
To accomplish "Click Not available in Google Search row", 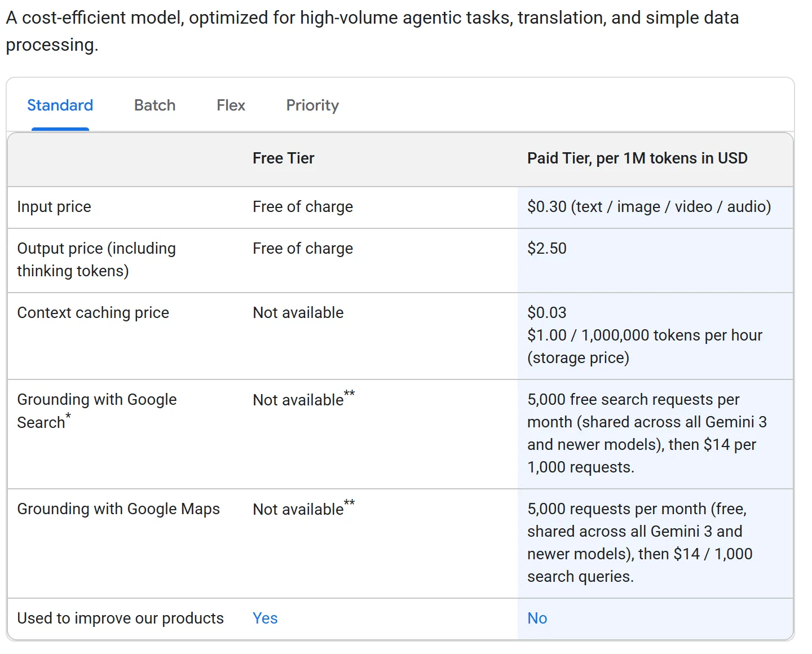I will pos(304,400).
